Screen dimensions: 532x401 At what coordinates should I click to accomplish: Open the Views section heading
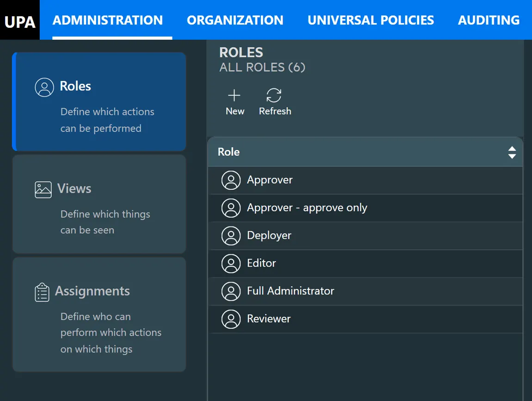74,189
